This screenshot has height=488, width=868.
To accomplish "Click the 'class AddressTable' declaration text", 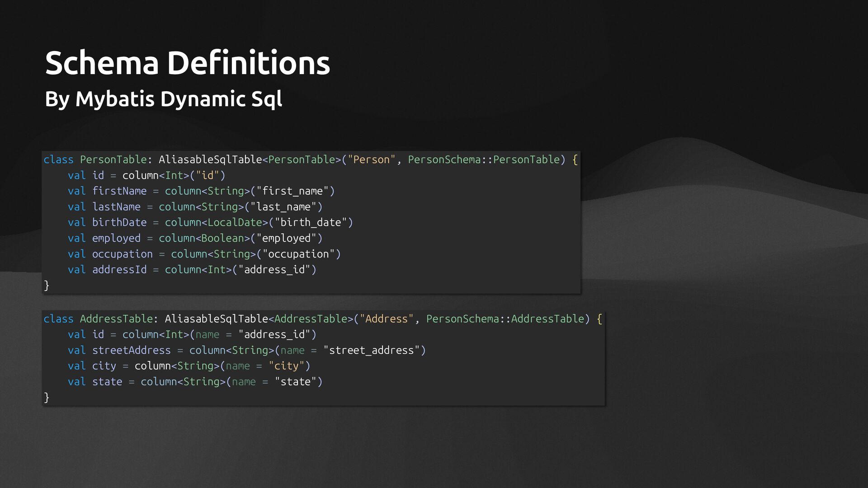I will coord(98,319).
